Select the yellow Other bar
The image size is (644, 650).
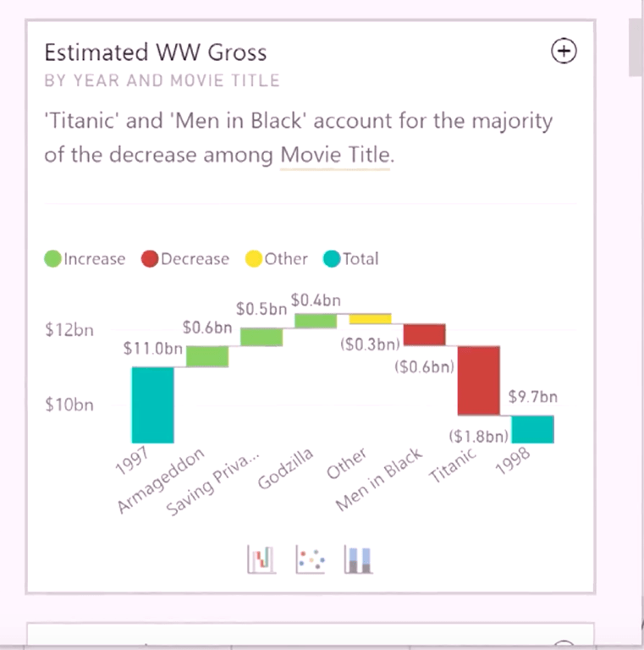(371, 318)
